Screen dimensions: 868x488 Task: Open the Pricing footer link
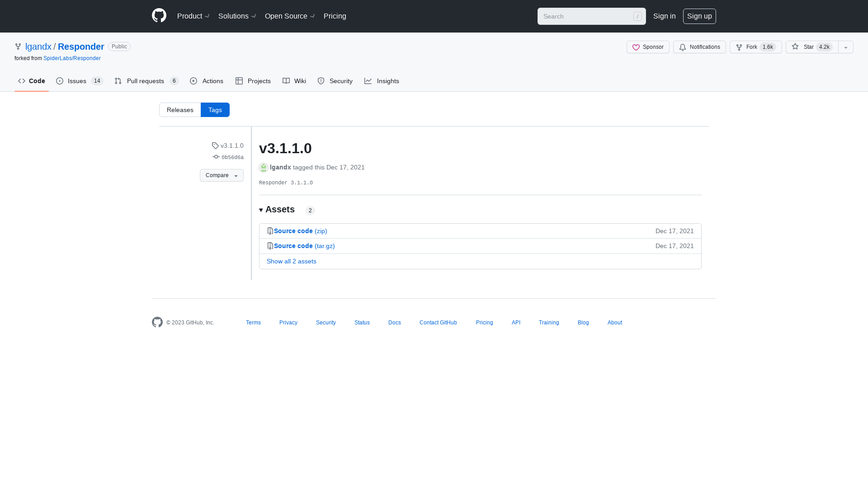tap(484, 323)
